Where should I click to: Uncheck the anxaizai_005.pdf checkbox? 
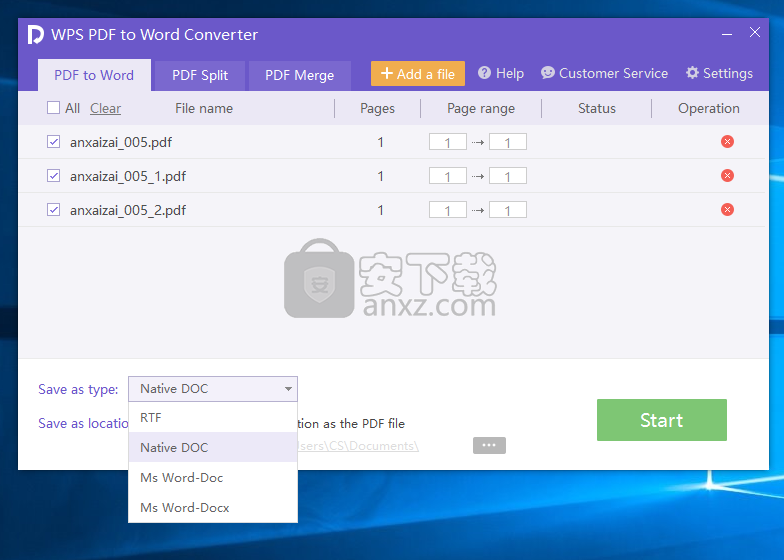pos(54,142)
